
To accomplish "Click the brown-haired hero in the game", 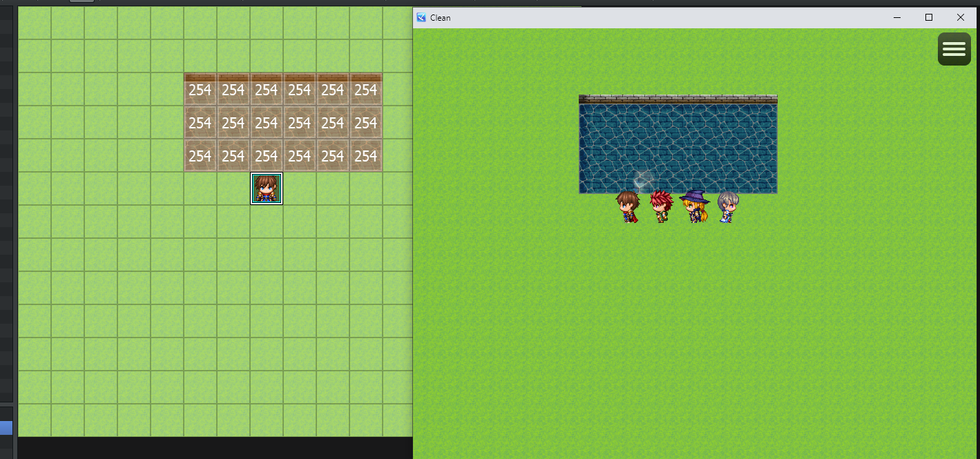I will coord(627,207).
